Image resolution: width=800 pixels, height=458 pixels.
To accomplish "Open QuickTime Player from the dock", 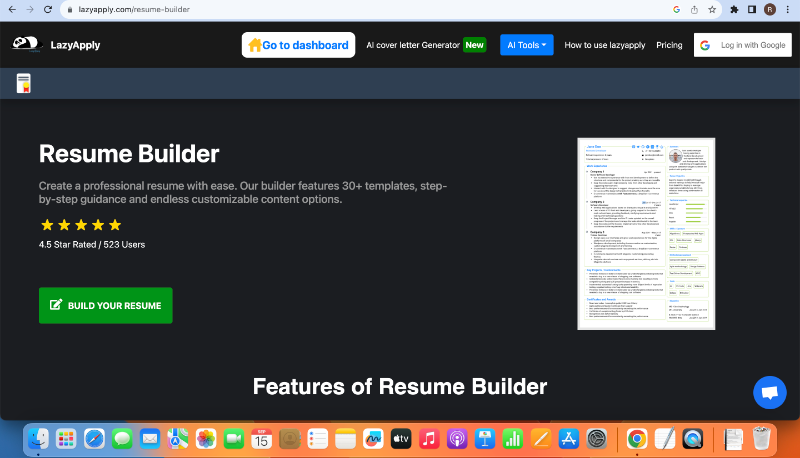I will click(x=693, y=439).
